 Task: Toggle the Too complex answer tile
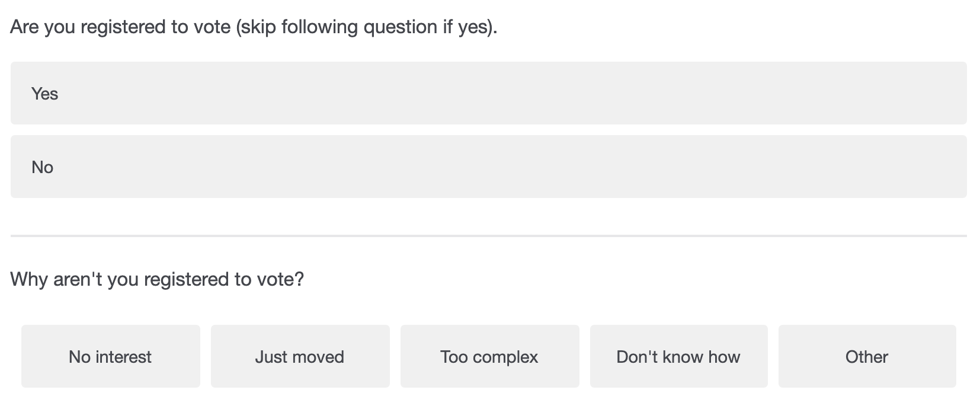coord(489,356)
